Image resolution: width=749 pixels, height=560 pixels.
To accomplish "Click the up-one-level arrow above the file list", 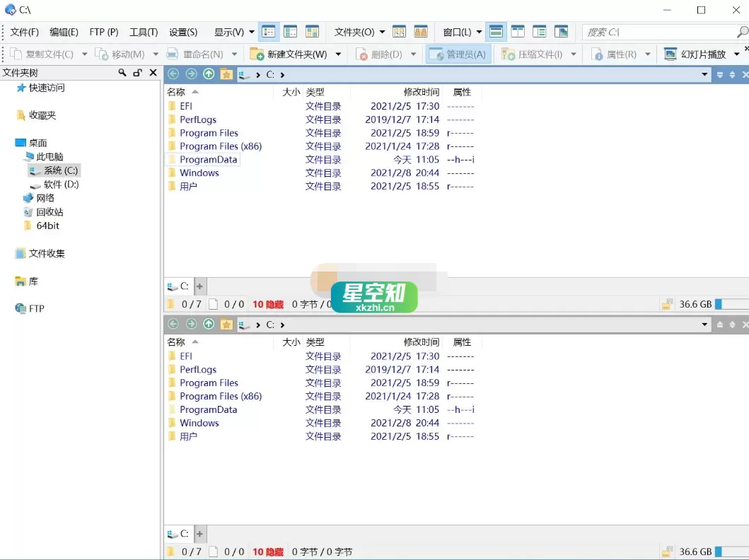I will [x=208, y=74].
